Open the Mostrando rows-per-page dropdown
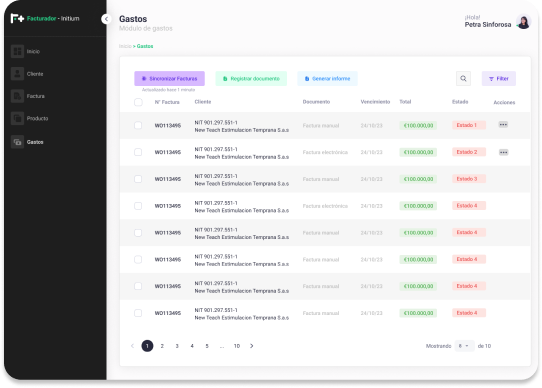542x388 pixels. 464,346
